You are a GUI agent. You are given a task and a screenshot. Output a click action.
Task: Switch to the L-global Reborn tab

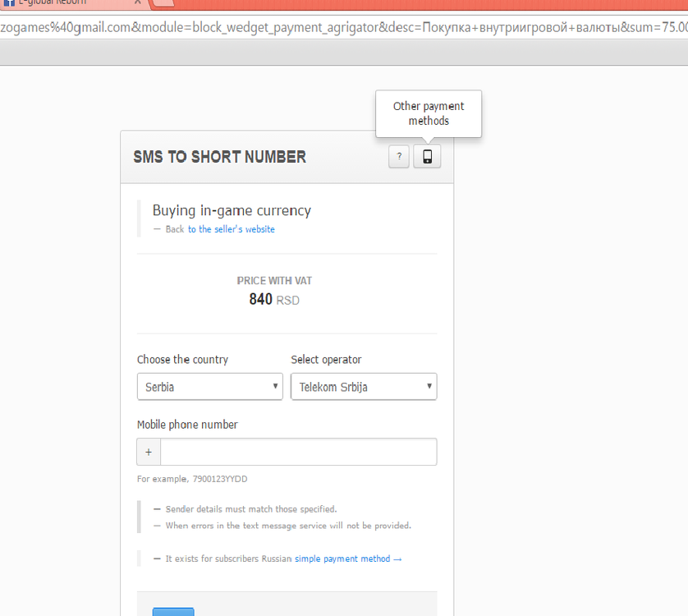[x=57, y=2]
